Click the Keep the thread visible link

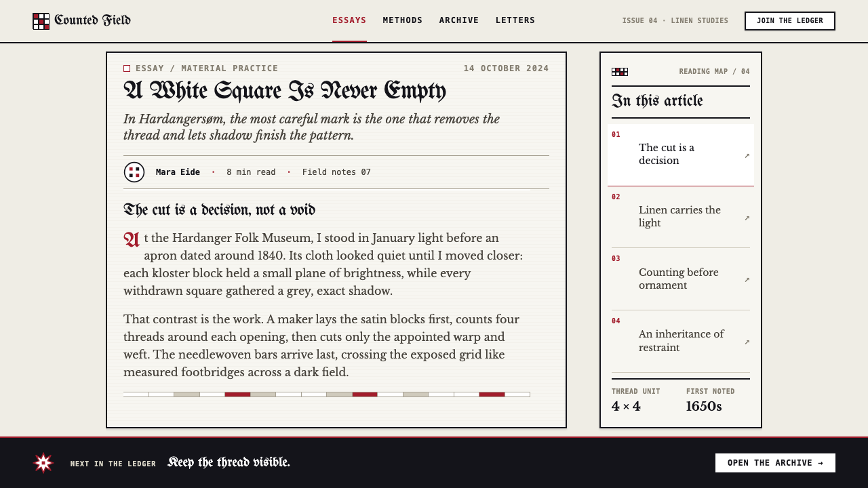pyautogui.click(x=229, y=463)
